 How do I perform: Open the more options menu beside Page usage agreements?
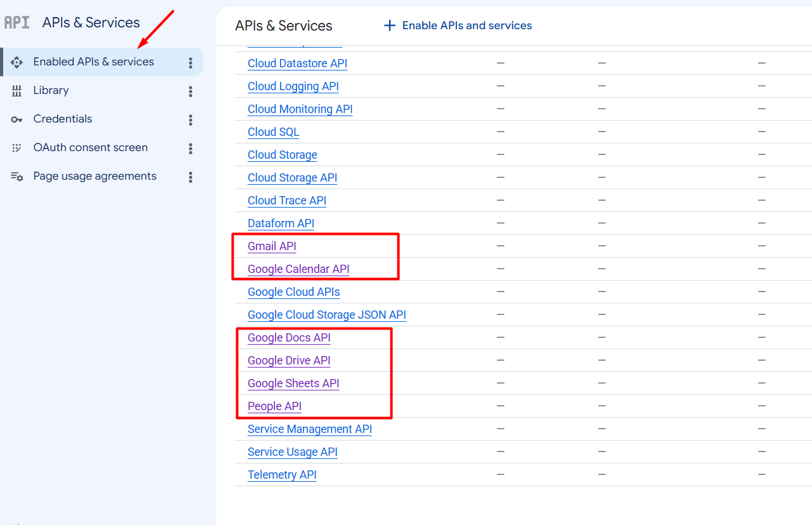click(190, 177)
